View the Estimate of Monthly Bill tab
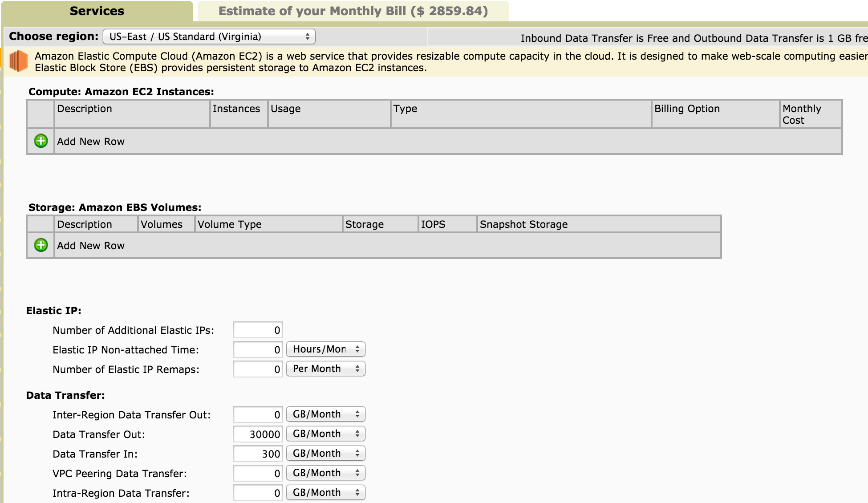This screenshot has height=503, width=868. click(x=354, y=12)
